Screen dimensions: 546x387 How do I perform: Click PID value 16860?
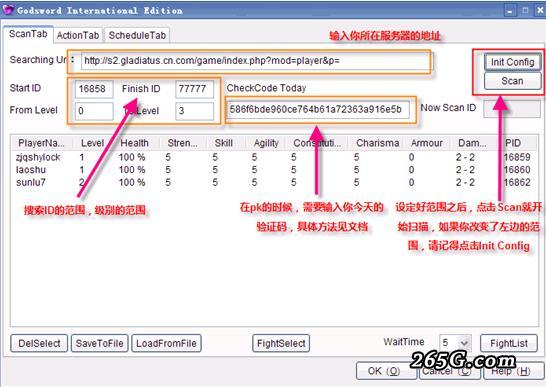click(x=517, y=170)
